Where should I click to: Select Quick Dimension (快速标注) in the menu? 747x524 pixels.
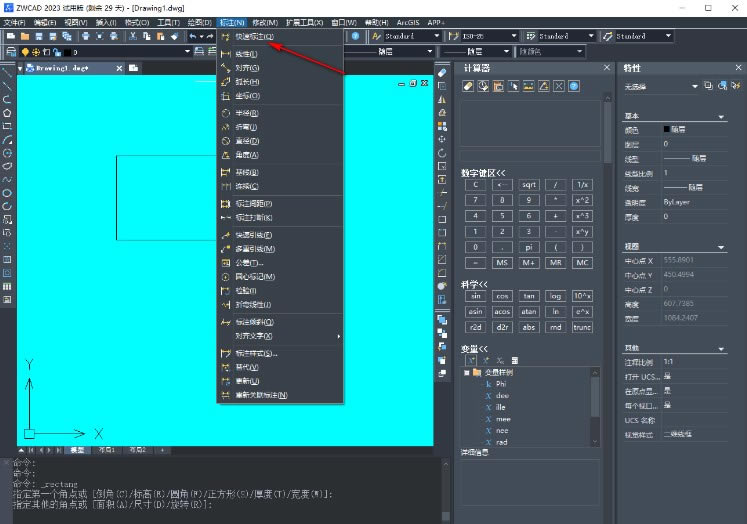(x=280, y=37)
